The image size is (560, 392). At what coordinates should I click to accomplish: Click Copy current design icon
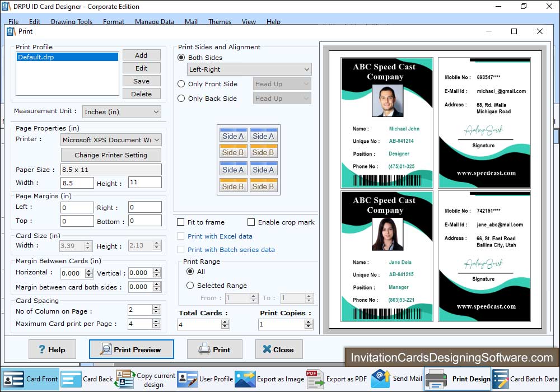coord(125,379)
